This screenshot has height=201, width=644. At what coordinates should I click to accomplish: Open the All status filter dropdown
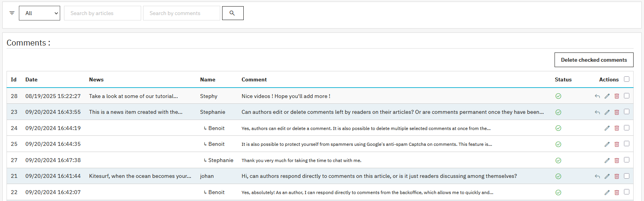(x=39, y=13)
